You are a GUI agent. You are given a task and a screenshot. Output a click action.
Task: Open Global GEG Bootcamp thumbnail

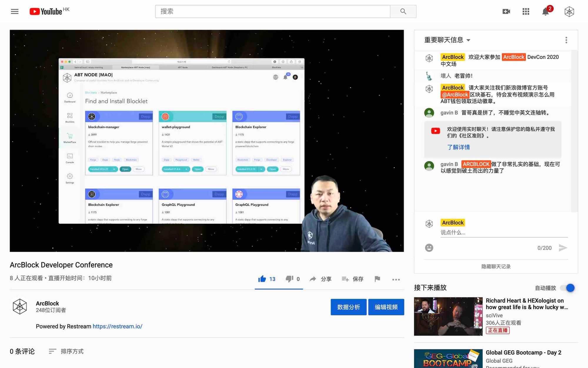tap(448, 359)
